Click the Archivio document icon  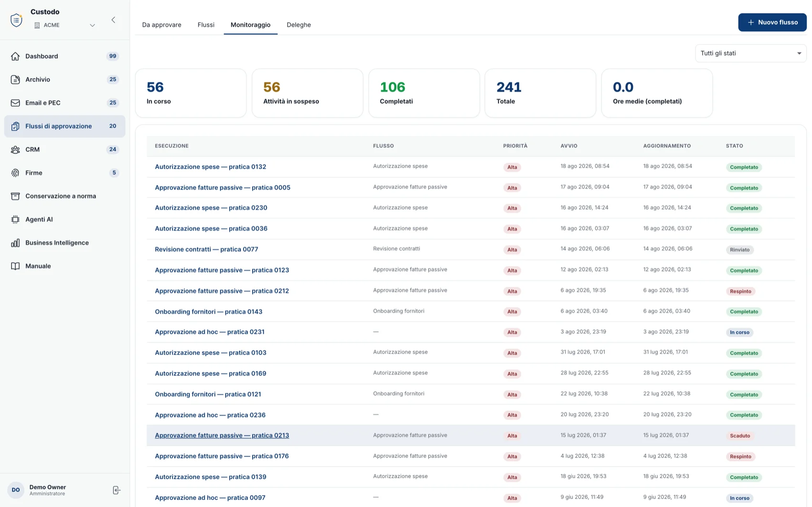pyautogui.click(x=15, y=80)
